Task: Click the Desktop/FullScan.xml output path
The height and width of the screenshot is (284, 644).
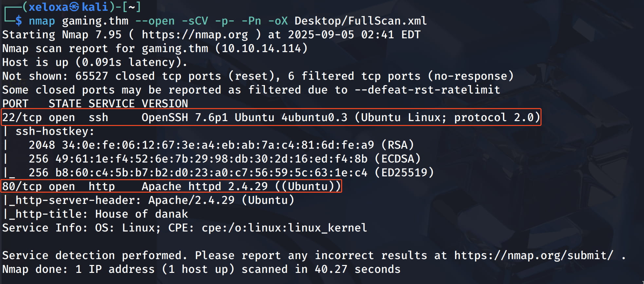Action: click(x=360, y=21)
